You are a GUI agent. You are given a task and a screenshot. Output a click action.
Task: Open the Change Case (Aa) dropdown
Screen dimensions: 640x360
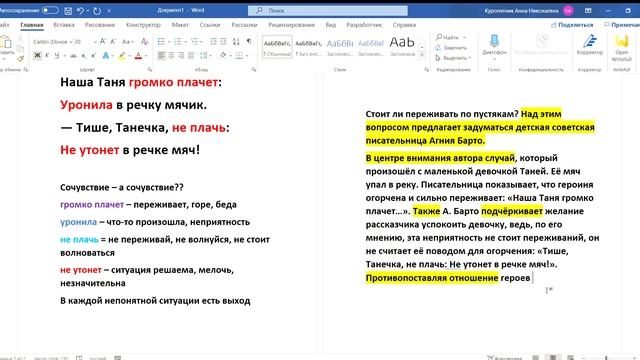pos(127,42)
